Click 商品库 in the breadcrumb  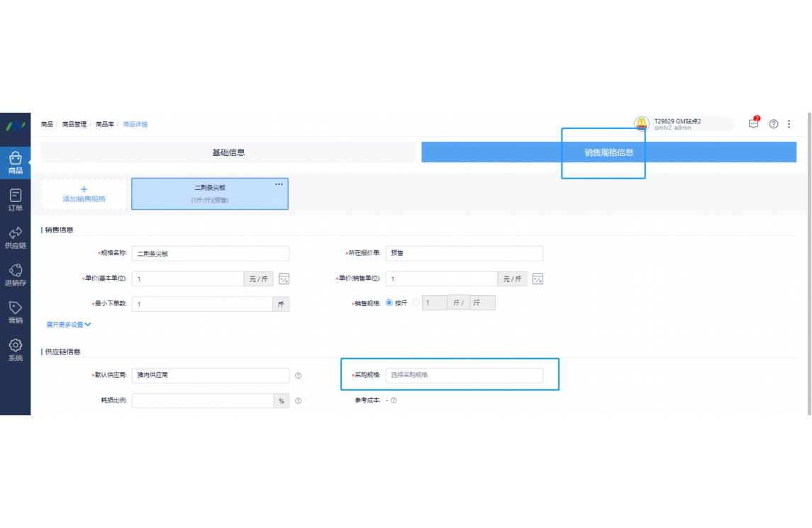tap(104, 124)
